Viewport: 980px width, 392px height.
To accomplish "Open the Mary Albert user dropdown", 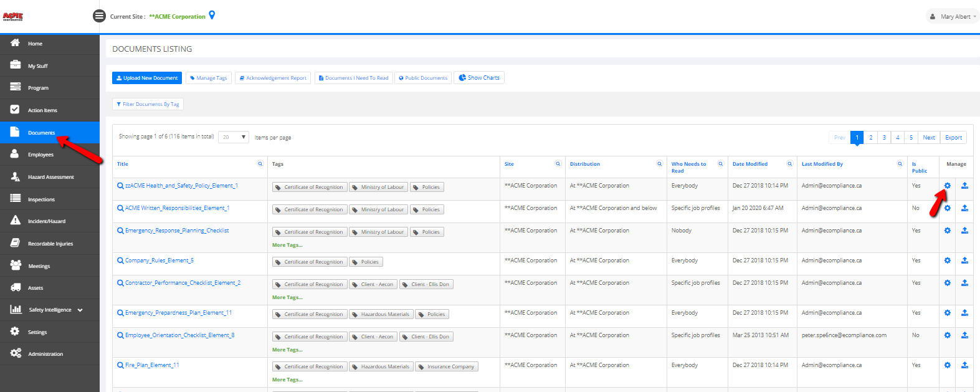I will click(x=953, y=17).
